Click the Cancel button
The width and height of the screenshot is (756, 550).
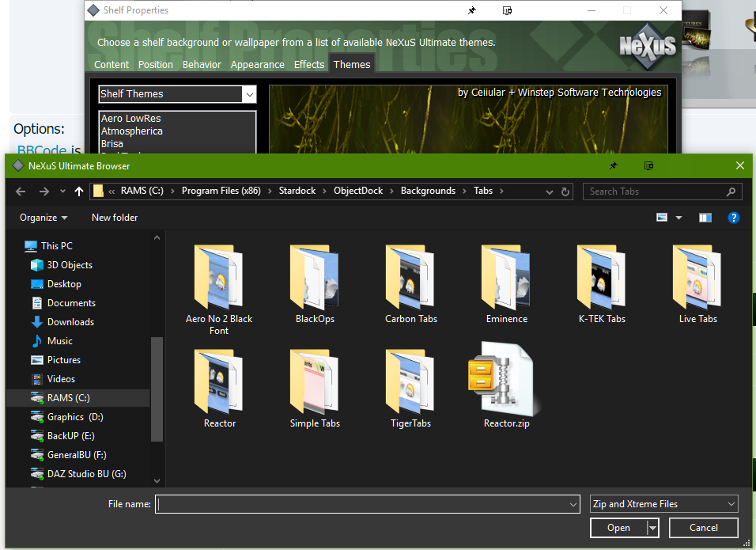point(703,528)
